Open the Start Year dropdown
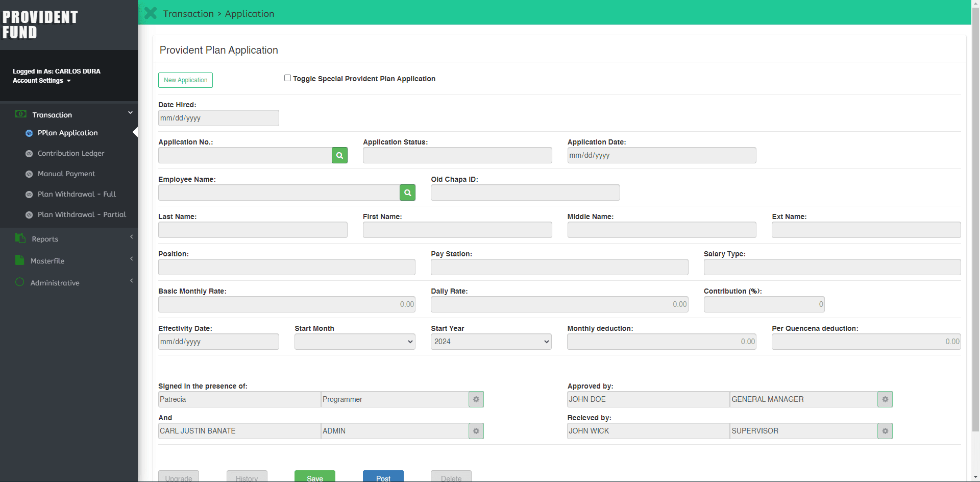Viewport: 980px width, 482px height. coord(491,342)
